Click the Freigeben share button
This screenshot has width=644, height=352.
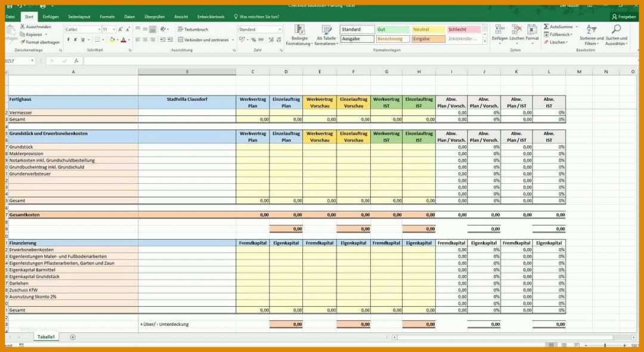coord(624,17)
